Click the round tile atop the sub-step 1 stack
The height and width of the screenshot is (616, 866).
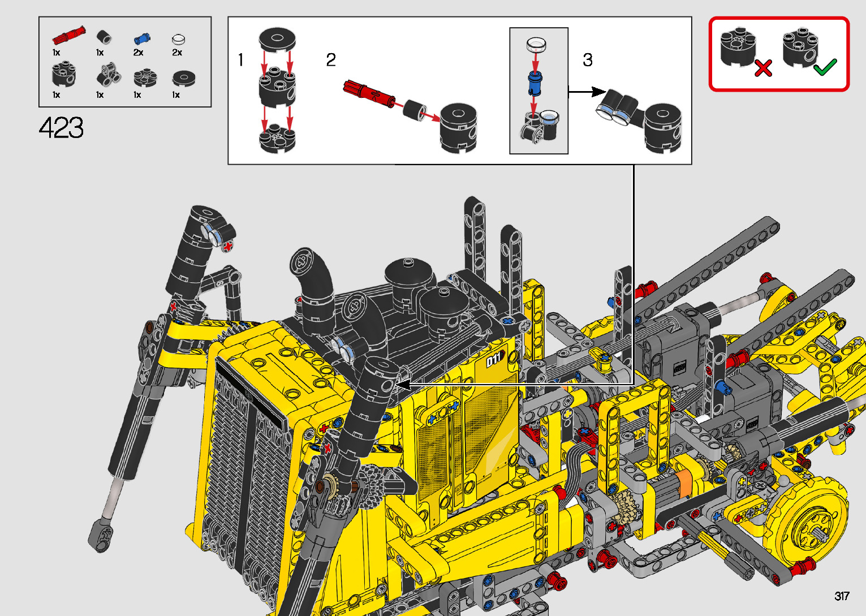[x=277, y=39]
